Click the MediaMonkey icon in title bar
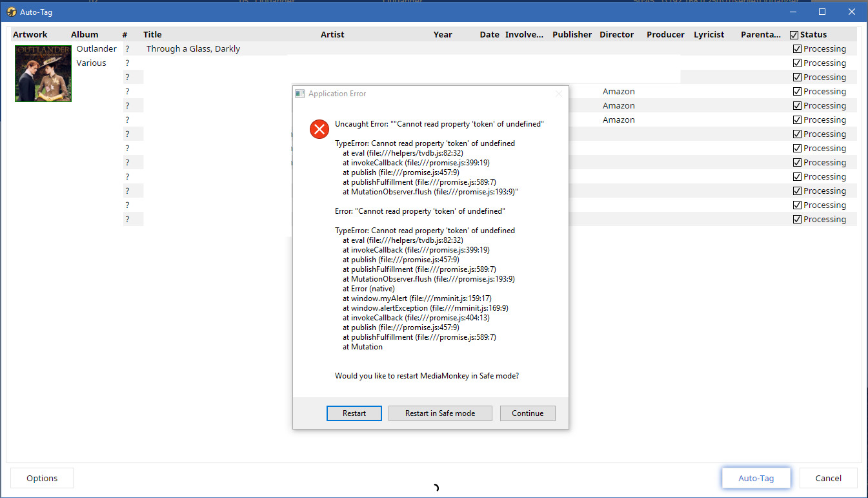 coord(11,12)
